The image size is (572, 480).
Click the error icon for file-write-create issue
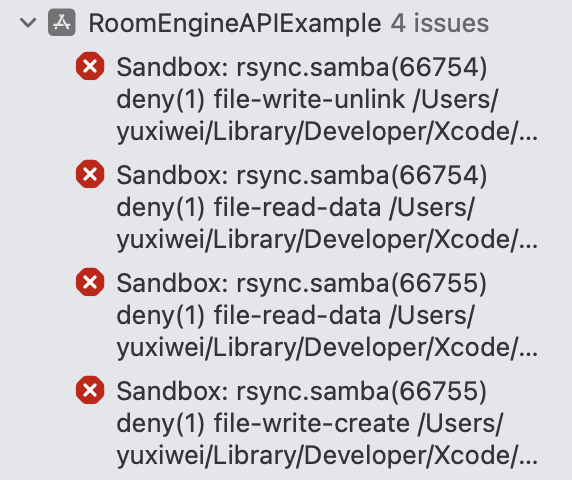point(90,390)
